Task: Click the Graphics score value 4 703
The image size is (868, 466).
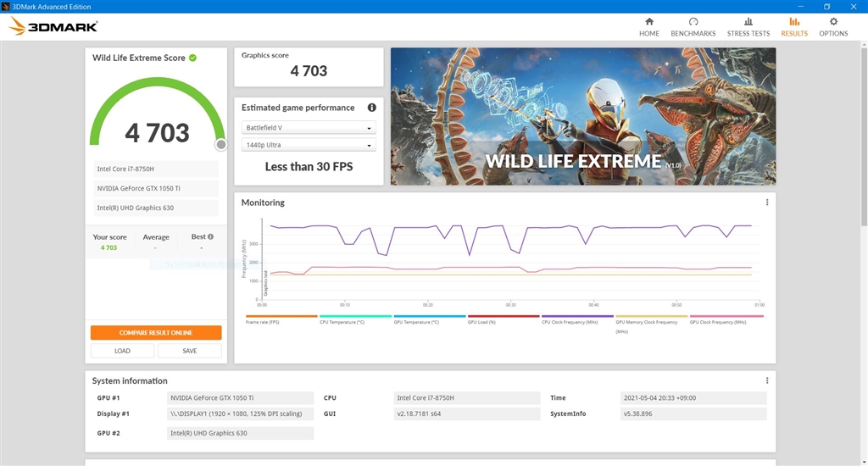Action: pos(309,71)
